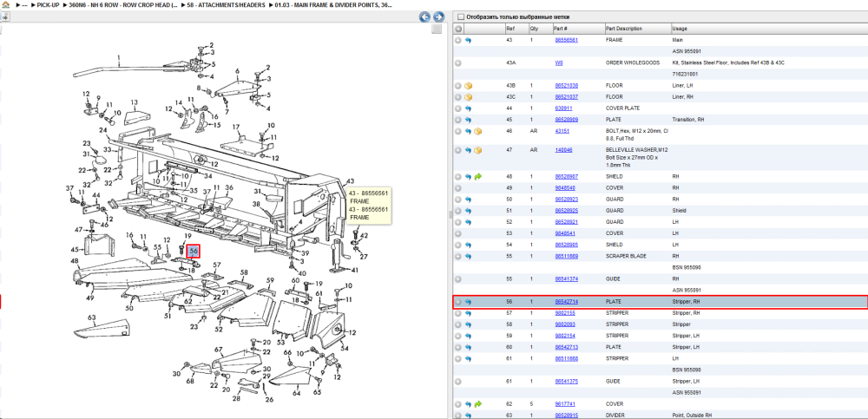Click blue arrow icon for ref 56 PLATE
The image size is (868, 419).
[x=468, y=302]
